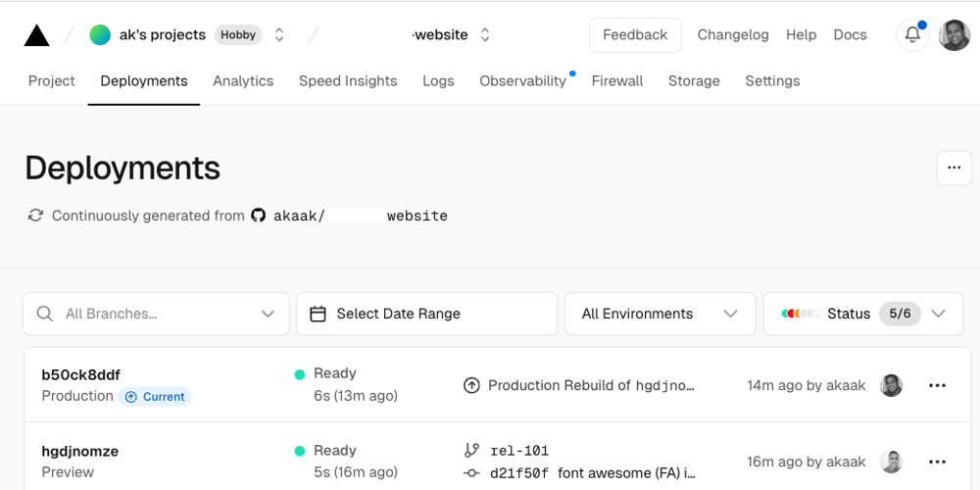Open the b50ck8ddf row actions menu
This screenshot has width=980, height=490.
(x=938, y=385)
